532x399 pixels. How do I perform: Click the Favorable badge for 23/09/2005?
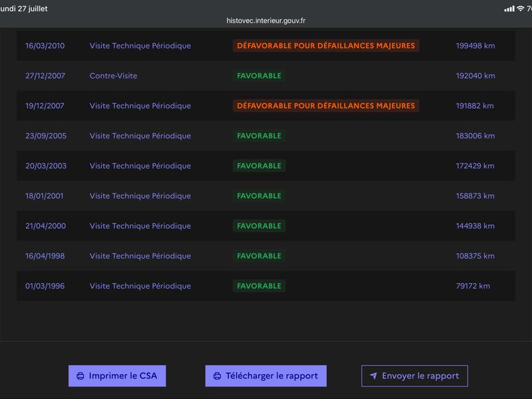click(259, 136)
